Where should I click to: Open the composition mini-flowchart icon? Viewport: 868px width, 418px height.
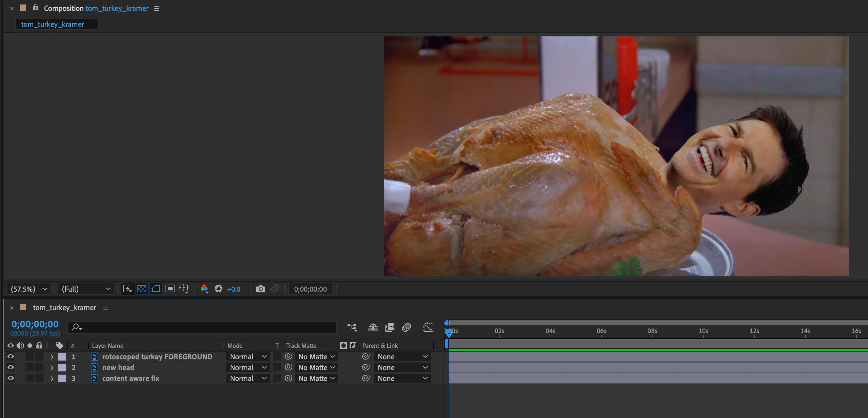[352, 327]
